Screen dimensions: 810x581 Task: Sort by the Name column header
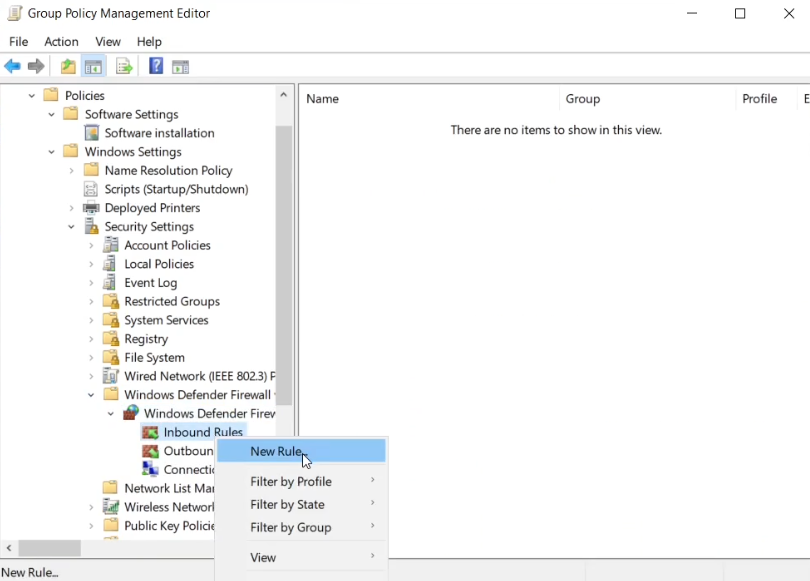point(322,99)
